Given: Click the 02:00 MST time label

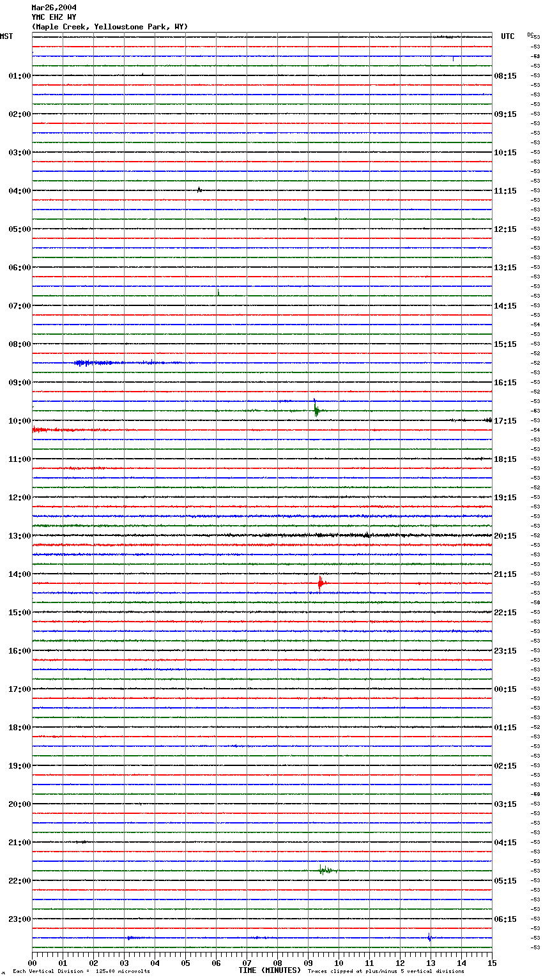Looking at the screenshot, I should coord(20,114).
